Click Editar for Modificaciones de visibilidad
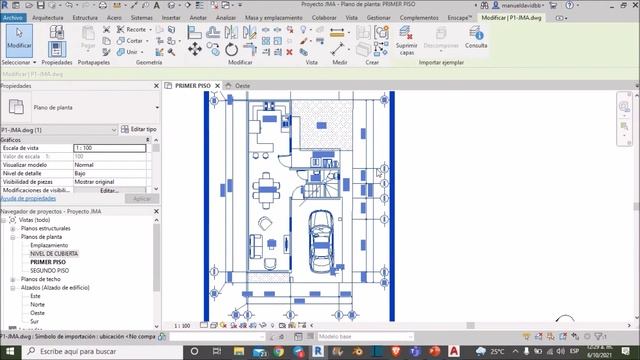This screenshot has width=640, height=360. 109,190
